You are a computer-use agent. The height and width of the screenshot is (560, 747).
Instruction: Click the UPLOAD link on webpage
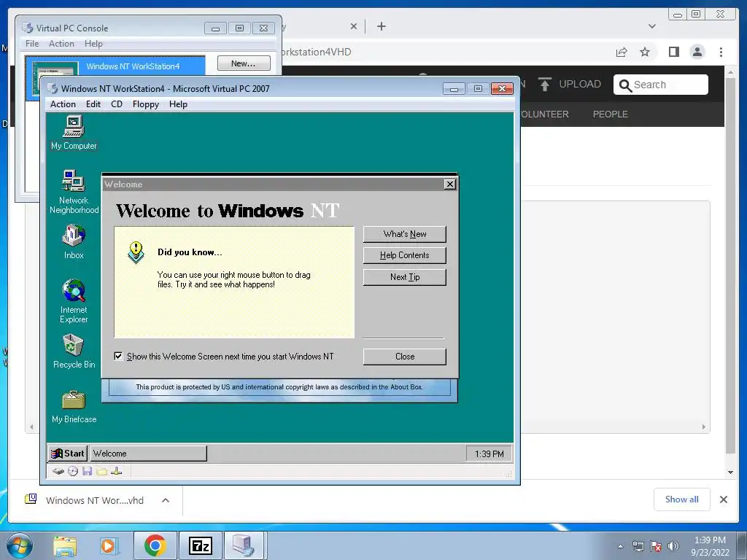[x=570, y=85]
